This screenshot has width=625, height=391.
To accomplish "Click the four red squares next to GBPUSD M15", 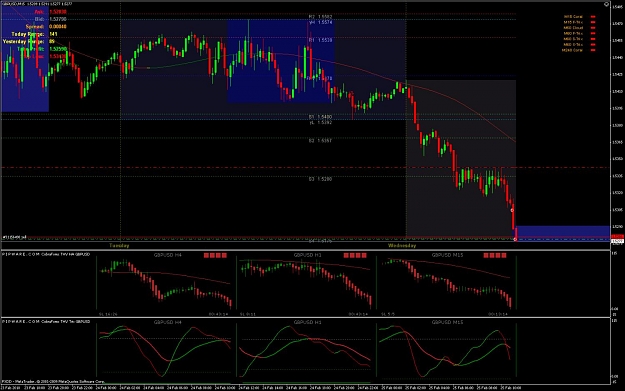I will (495, 255).
